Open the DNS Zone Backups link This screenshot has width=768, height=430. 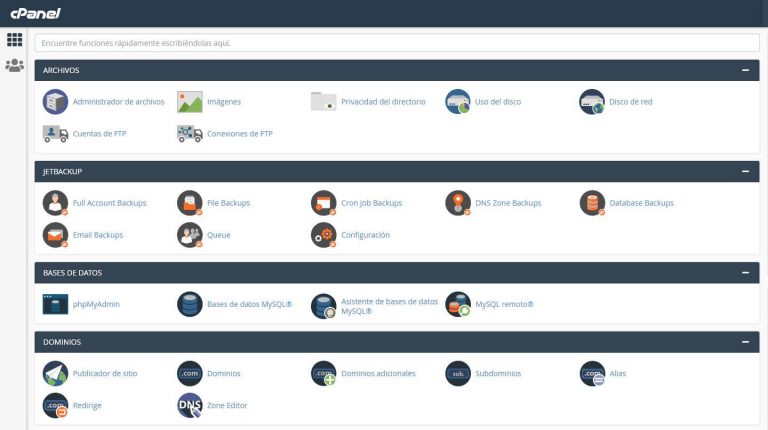click(508, 203)
